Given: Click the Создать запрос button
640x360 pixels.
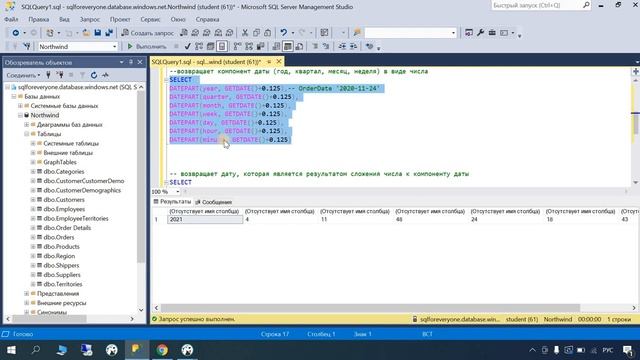Looking at the screenshot, I should click(148, 33).
